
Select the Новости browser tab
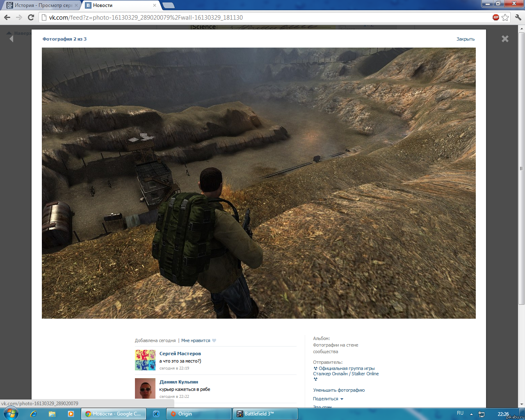pos(119,5)
